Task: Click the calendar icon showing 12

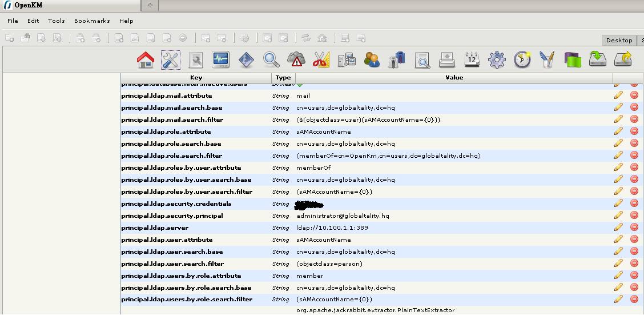Action: [472, 59]
